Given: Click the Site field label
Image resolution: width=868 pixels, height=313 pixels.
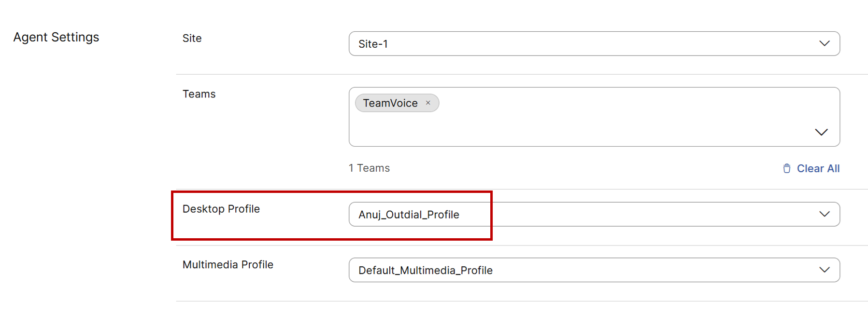Looking at the screenshot, I should (192, 38).
